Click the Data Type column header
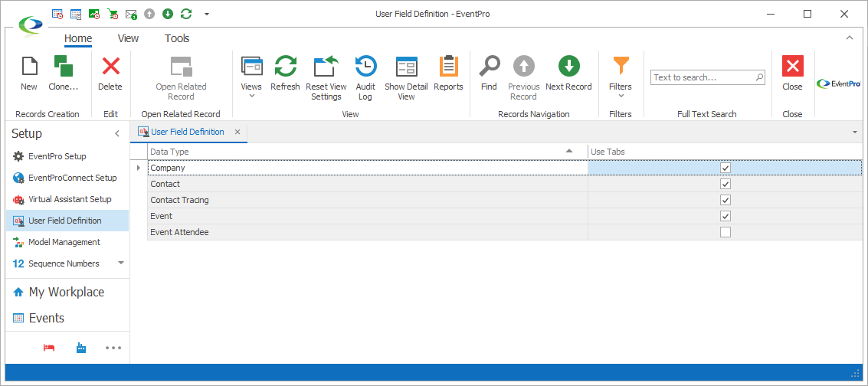This screenshot has height=386, width=868. [368, 152]
